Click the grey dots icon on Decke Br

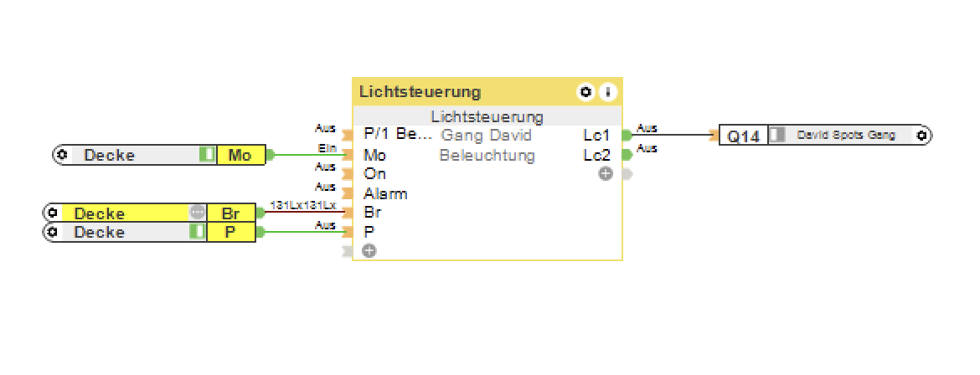click(x=198, y=213)
